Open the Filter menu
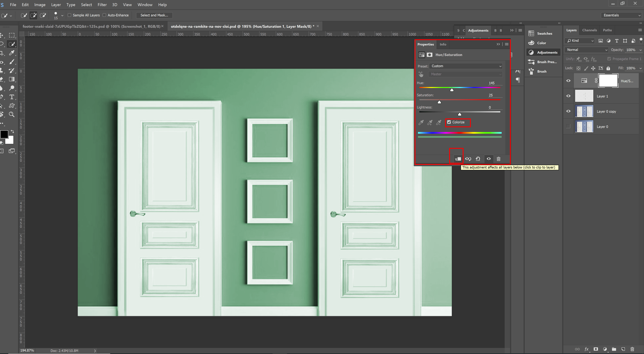The height and width of the screenshot is (354, 644). [x=102, y=5]
